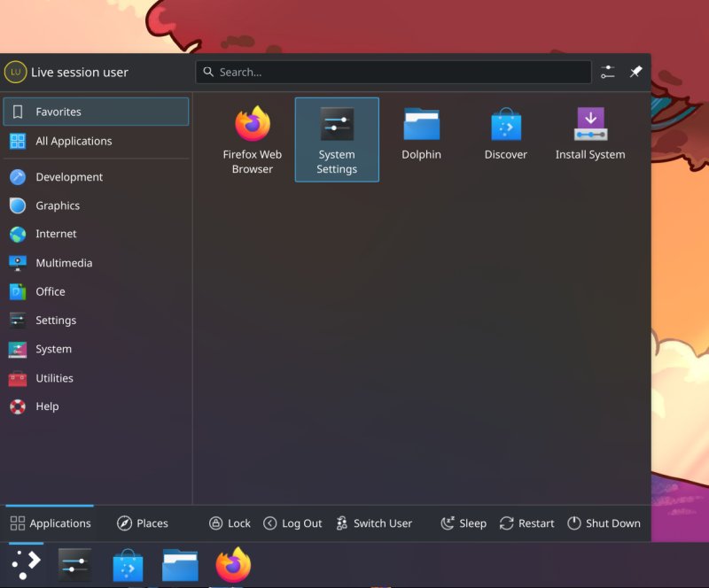Viewport: 709px width, 588px height.
Task: Select the Graphics category in sidebar
Action: pos(59,205)
